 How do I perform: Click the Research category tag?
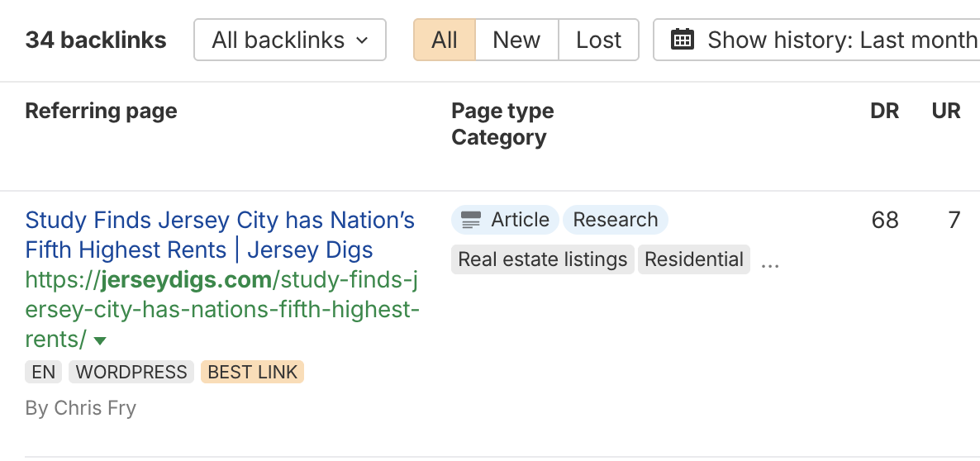[x=616, y=220]
